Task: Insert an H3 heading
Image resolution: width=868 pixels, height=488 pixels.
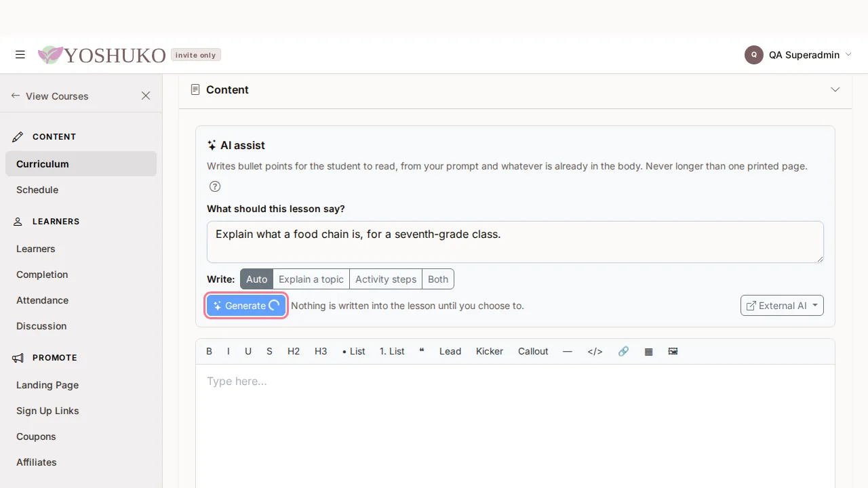Action: [x=321, y=351]
